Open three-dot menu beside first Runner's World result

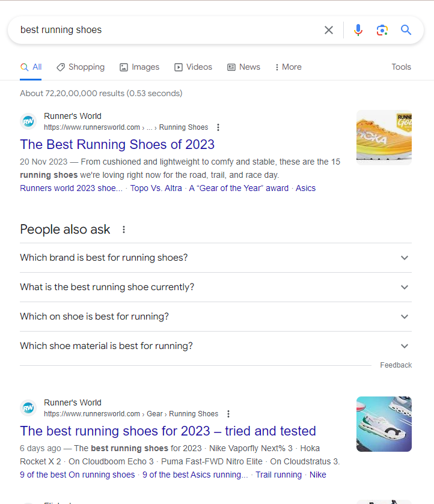pos(218,127)
